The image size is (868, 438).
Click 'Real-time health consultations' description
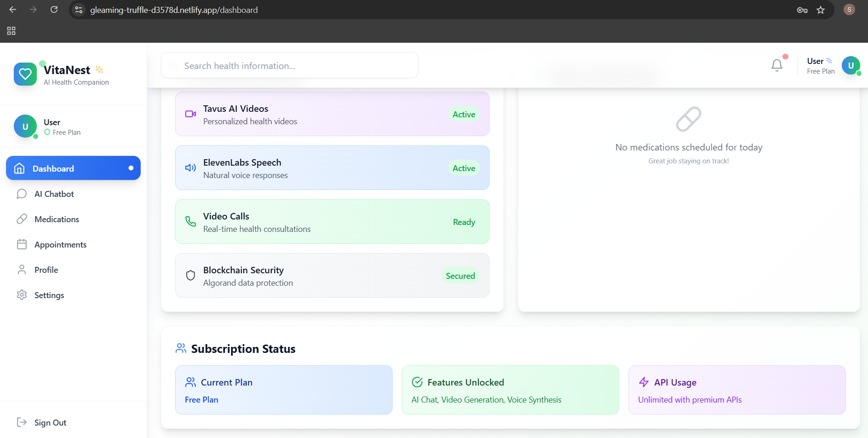(257, 229)
